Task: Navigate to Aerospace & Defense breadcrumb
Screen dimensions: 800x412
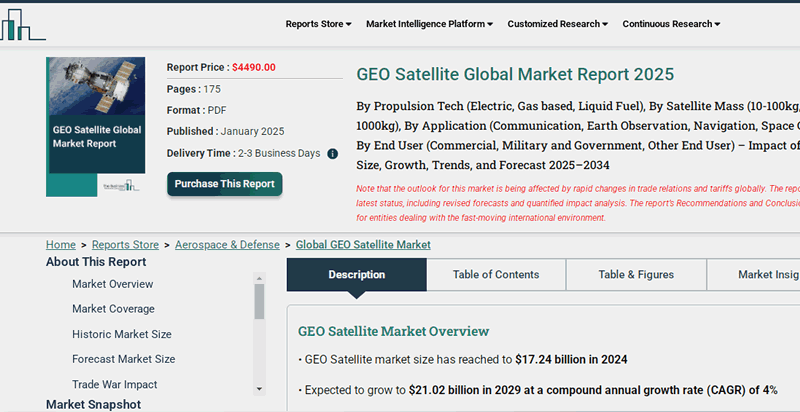Action: (x=228, y=245)
